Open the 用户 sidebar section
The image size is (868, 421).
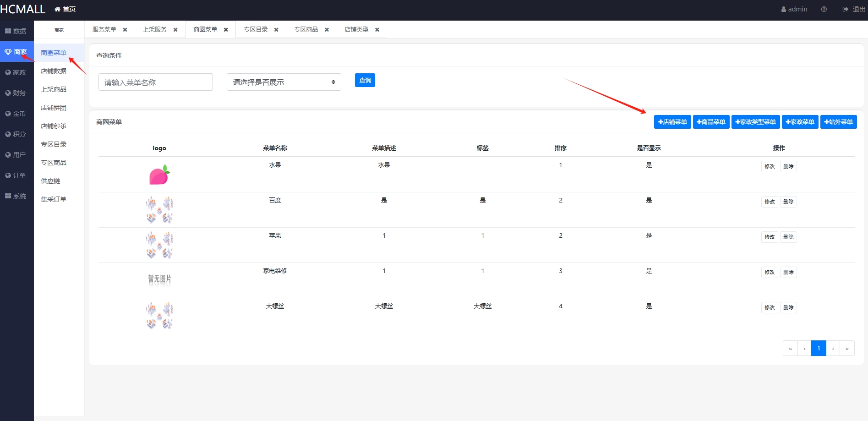pos(16,155)
